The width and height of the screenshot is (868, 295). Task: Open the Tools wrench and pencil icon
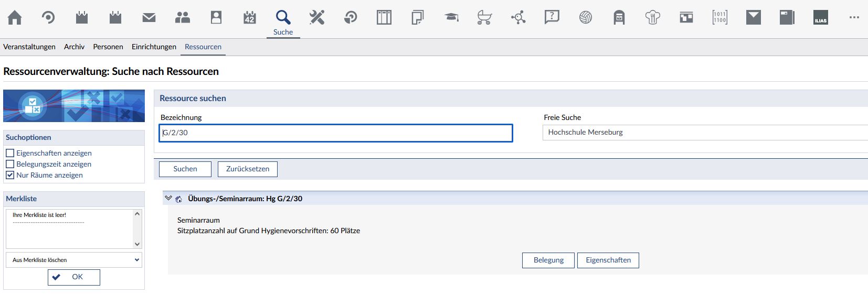coord(317,18)
